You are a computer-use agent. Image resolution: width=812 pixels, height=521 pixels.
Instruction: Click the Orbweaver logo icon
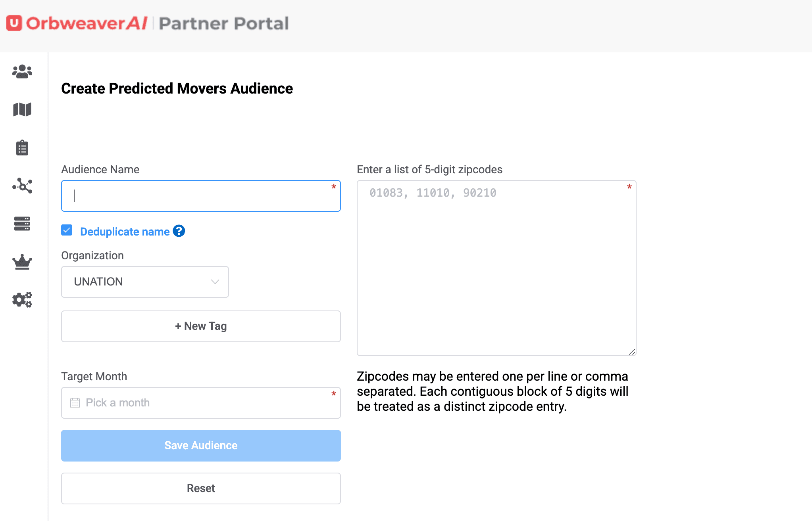point(14,23)
